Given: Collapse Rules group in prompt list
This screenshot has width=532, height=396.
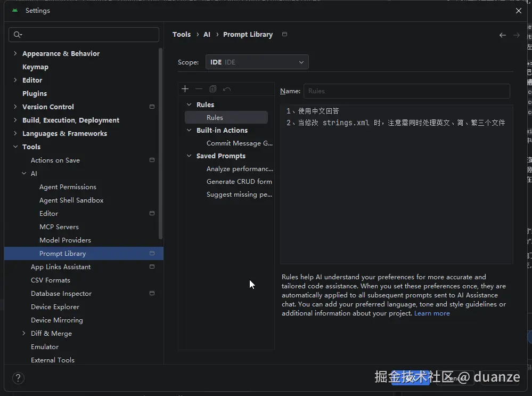Looking at the screenshot, I should pyautogui.click(x=189, y=104).
